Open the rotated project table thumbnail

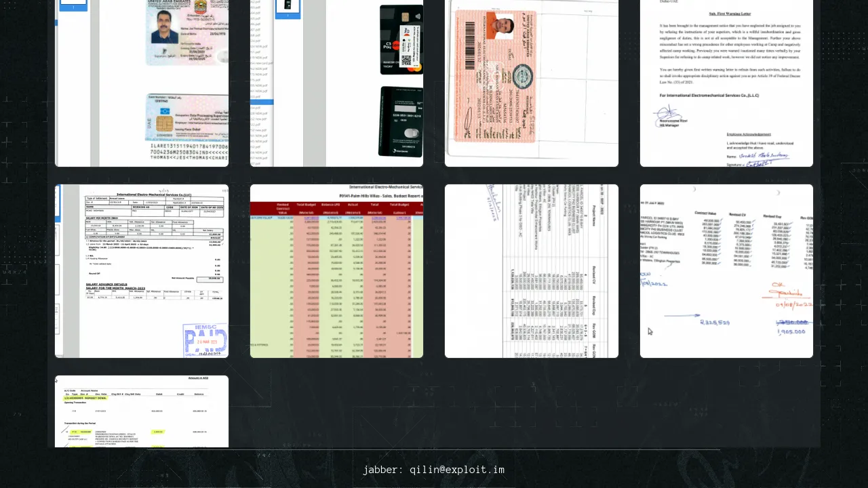[531, 271]
